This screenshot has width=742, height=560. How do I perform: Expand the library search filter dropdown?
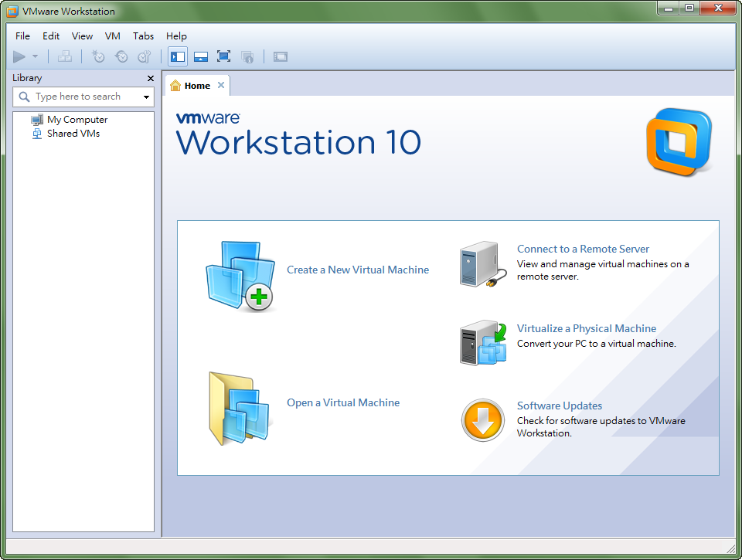coord(146,97)
